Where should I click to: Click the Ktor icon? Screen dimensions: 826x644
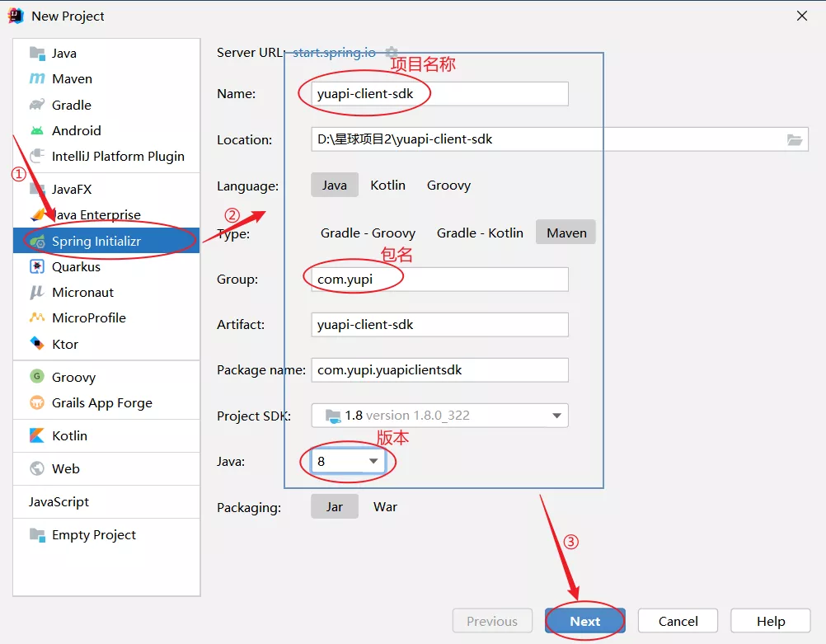pyautogui.click(x=37, y=344)
